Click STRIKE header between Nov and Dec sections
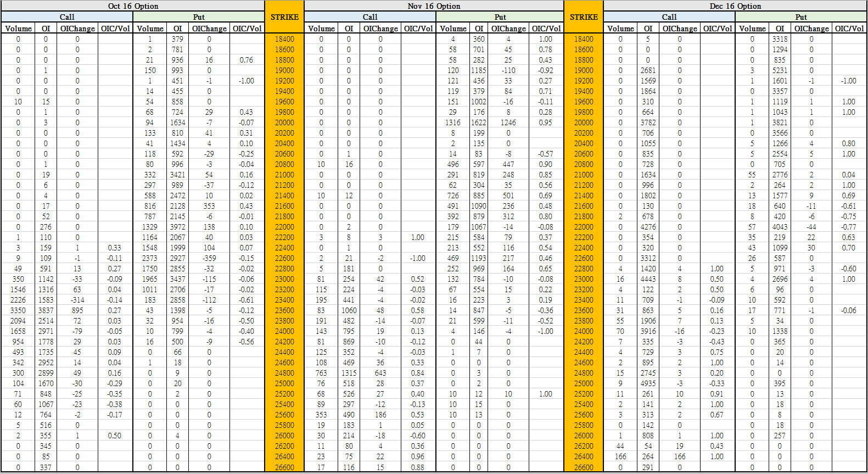This screenshot has height=474, width=868. coord(584,17)
